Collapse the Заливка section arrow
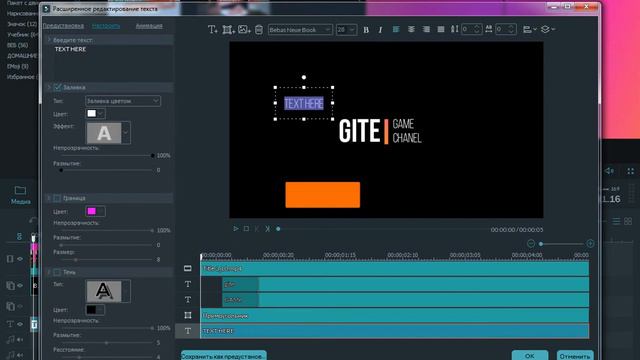This screenshot has height=360, width=640. 49,87
